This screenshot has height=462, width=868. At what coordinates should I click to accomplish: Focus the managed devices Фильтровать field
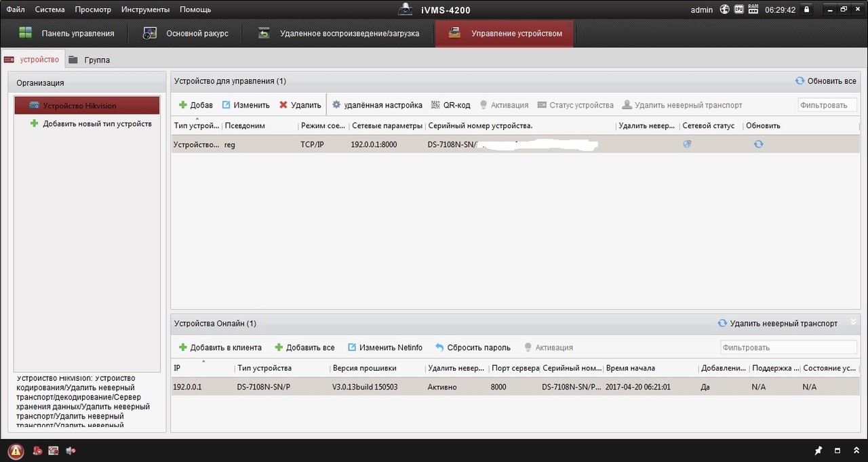pos(827,105)
